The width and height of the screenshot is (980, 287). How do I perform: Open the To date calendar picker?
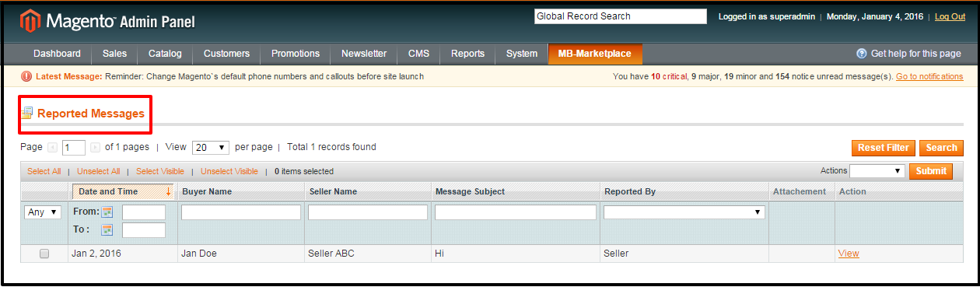tap(107, 229)
